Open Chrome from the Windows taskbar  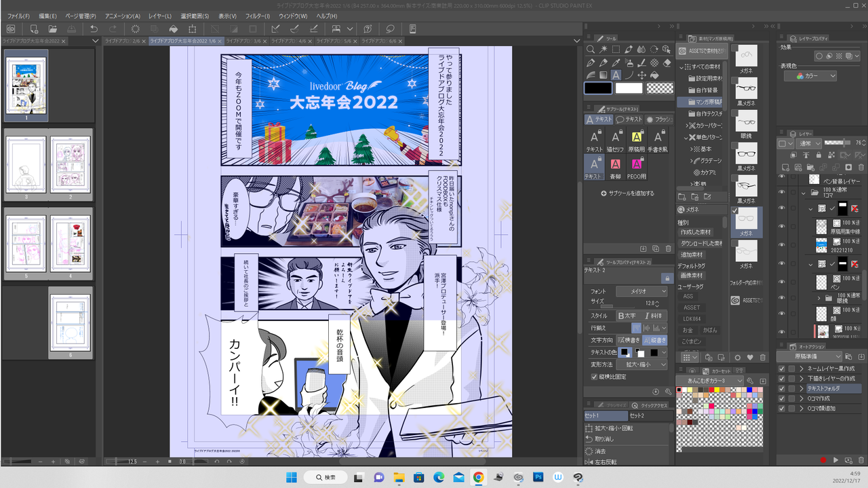coord(478,477)
